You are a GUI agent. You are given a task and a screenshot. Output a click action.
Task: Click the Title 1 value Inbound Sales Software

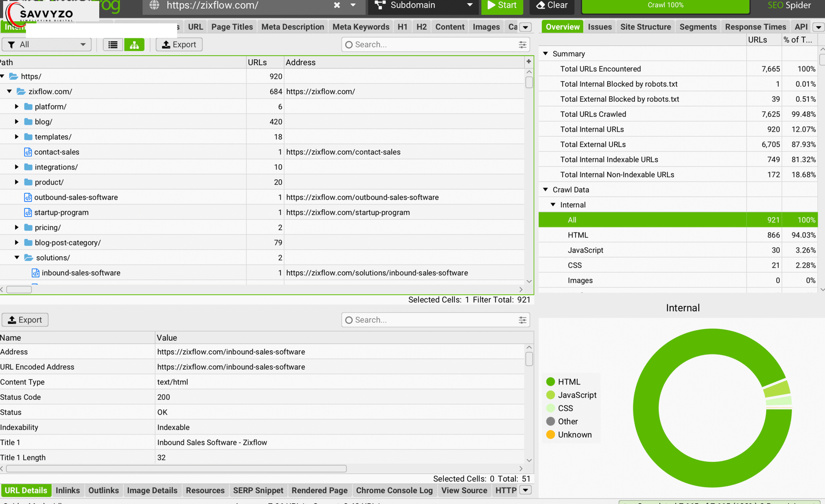212,442
